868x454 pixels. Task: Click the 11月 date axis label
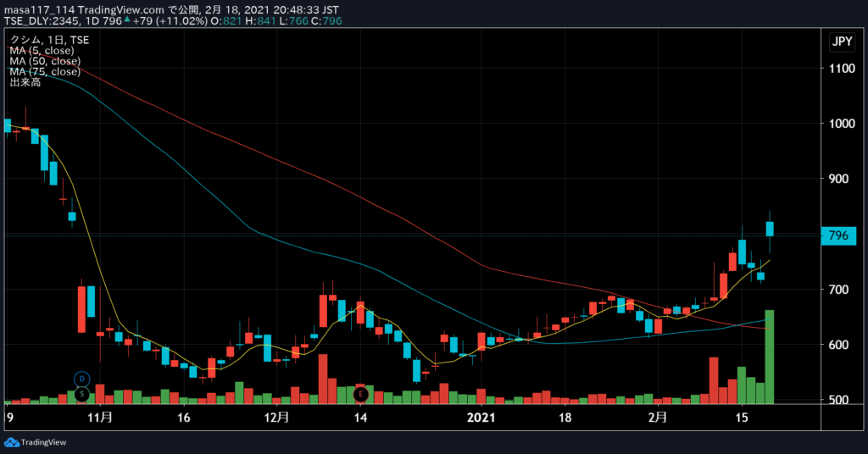tap(100, 417)
